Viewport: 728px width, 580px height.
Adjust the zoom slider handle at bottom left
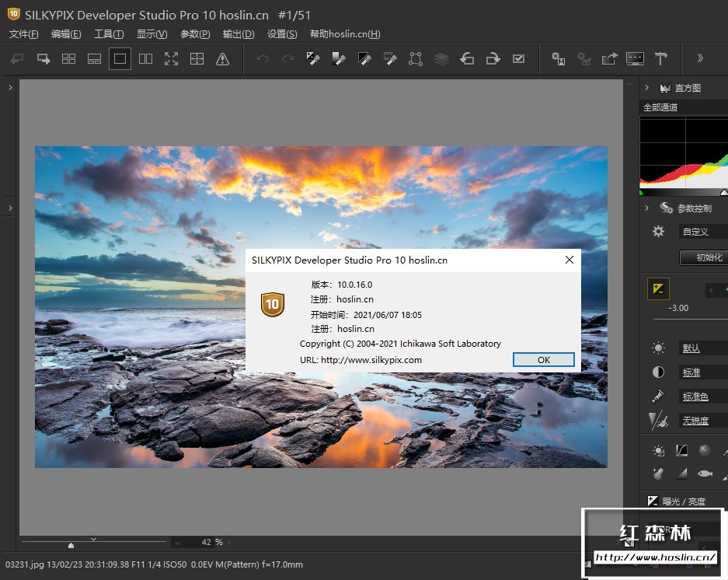point(71,545)
